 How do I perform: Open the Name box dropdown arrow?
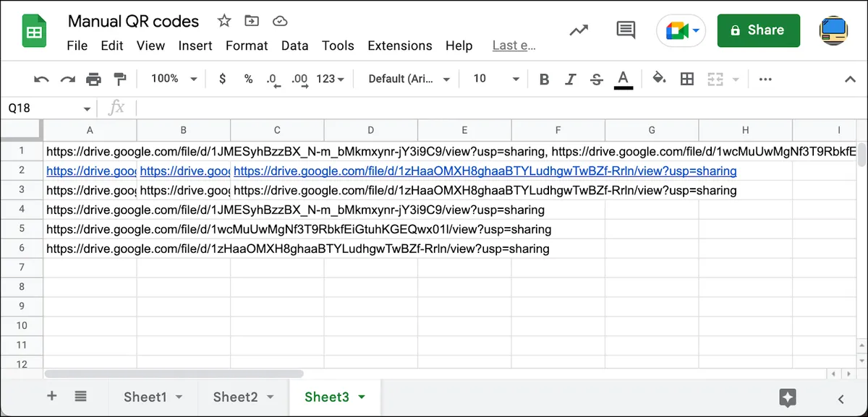coord(87,108)
